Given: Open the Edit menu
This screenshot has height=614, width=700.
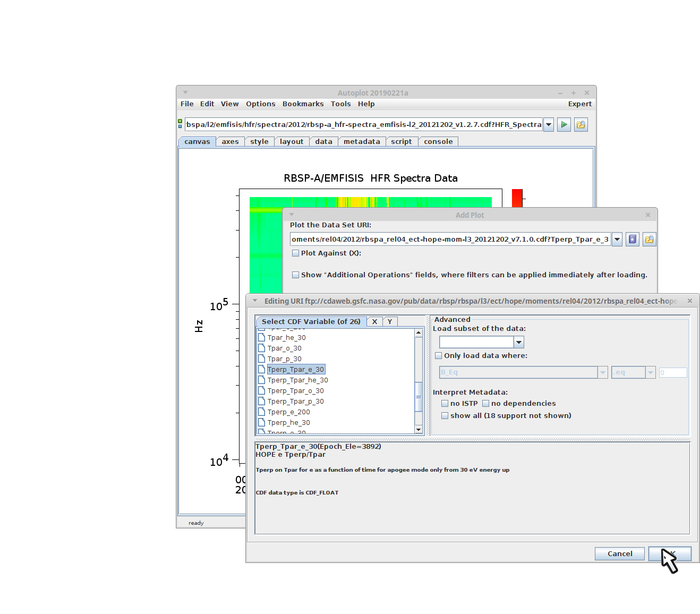Looking at the screenshot, I should tap(207, 104).
